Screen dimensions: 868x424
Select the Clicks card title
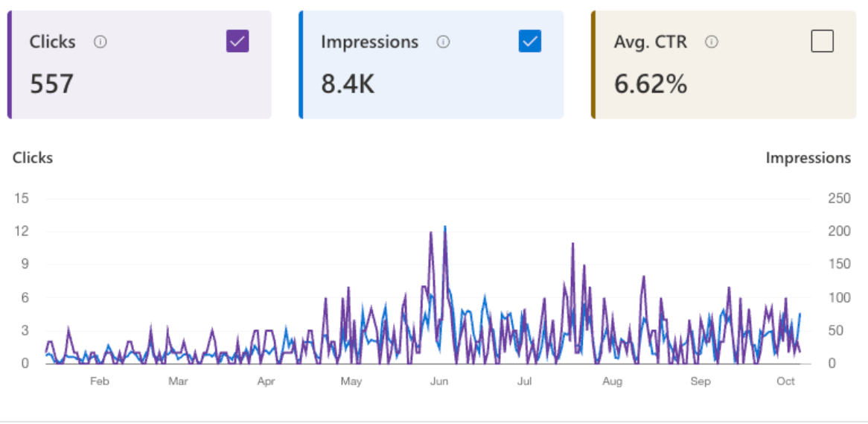click(52, 42)
